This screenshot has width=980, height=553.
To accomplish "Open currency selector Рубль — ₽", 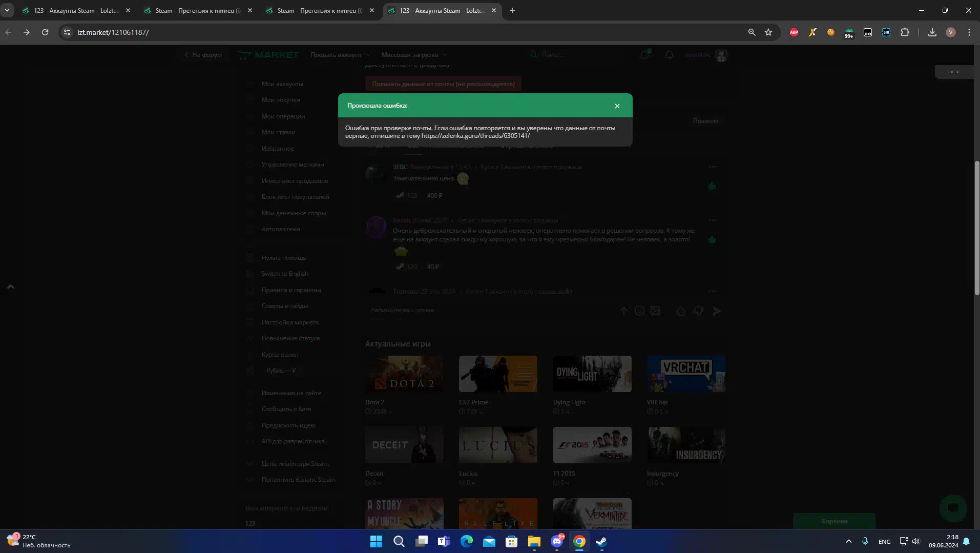I will click(x=281, y=371).
